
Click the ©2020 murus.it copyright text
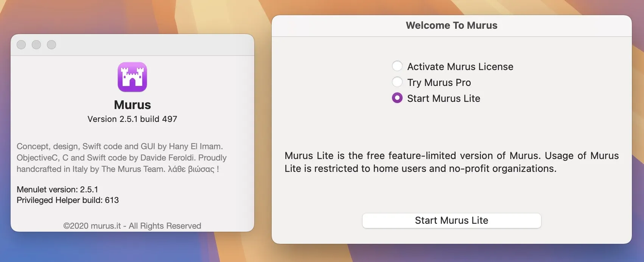132,226
